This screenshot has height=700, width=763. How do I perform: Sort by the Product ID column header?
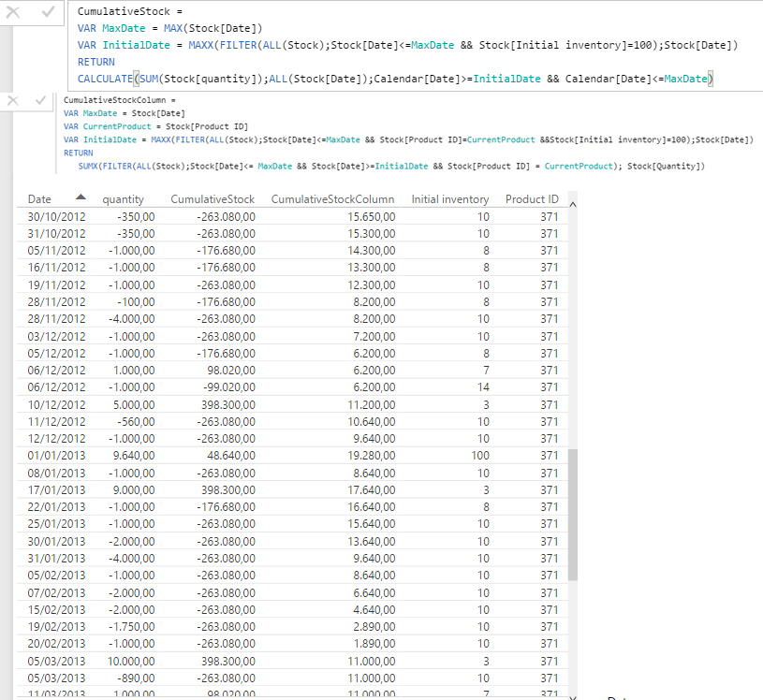click(532, 199)
